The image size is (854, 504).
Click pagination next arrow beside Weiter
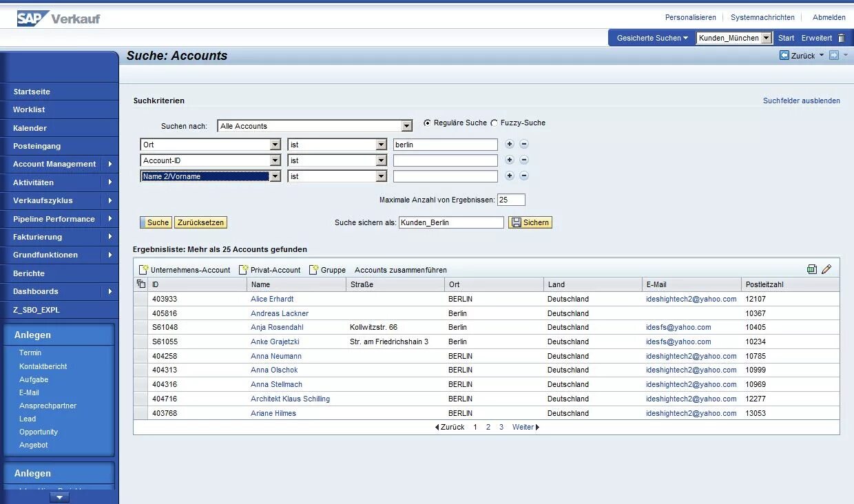[x=537, y=428]
